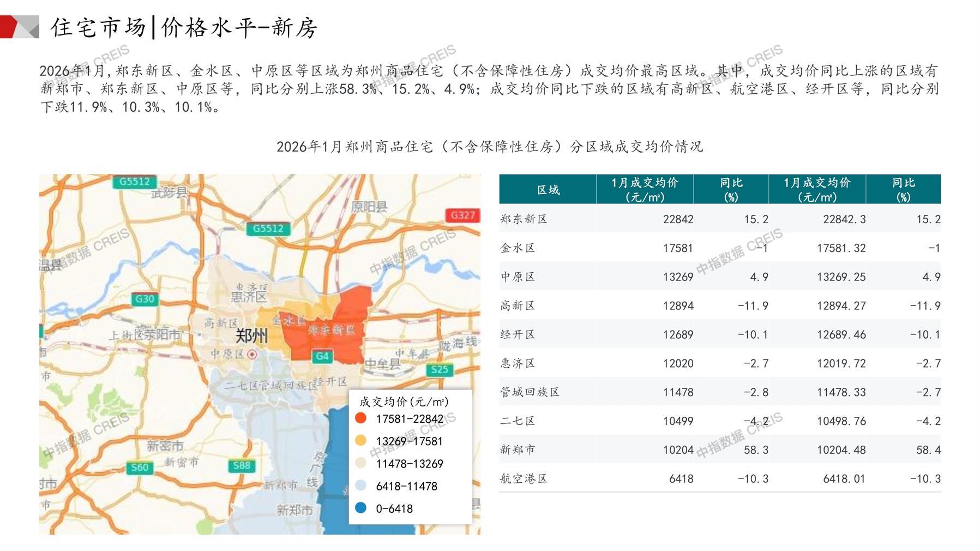The width and height of the screenshot is (980, 551).
Task: Click the 区域 table column header
Action: [x=548, y=190]
